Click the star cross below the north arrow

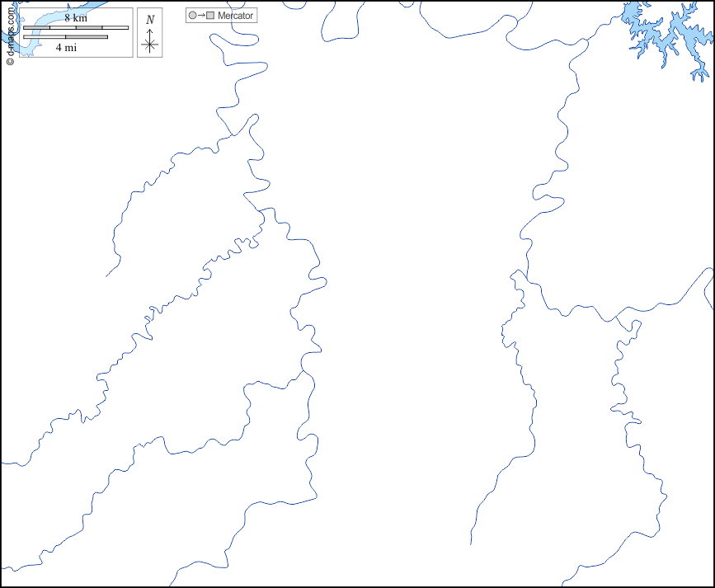point(149,45)
